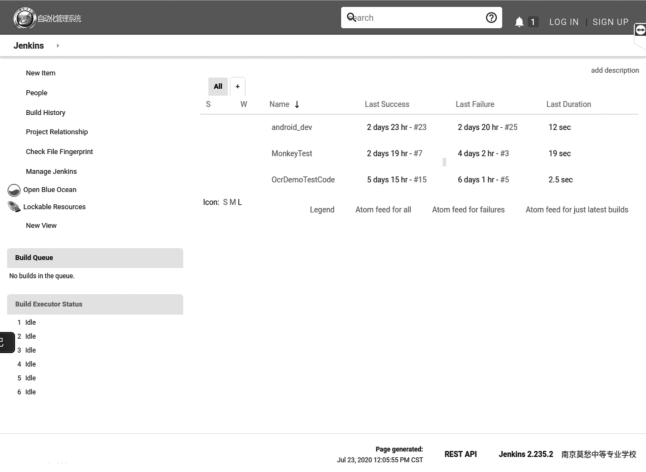646x472 pixels.
Task: Click the add description link
Action: [614, 70]
